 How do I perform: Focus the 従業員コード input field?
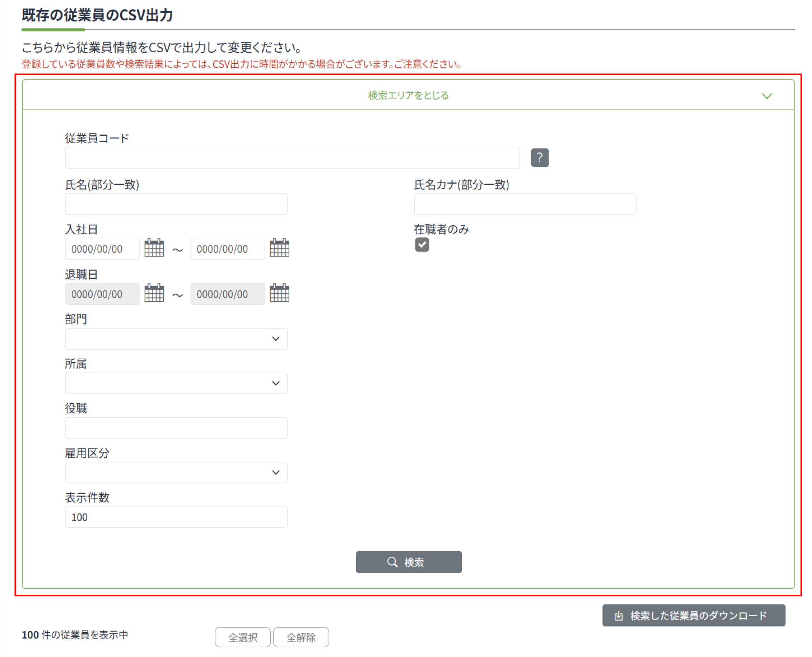[292, 158]
